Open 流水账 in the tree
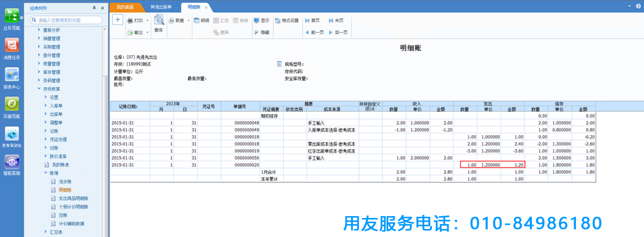The height and width of the screenshot is (237, 644). coord(65,182)
